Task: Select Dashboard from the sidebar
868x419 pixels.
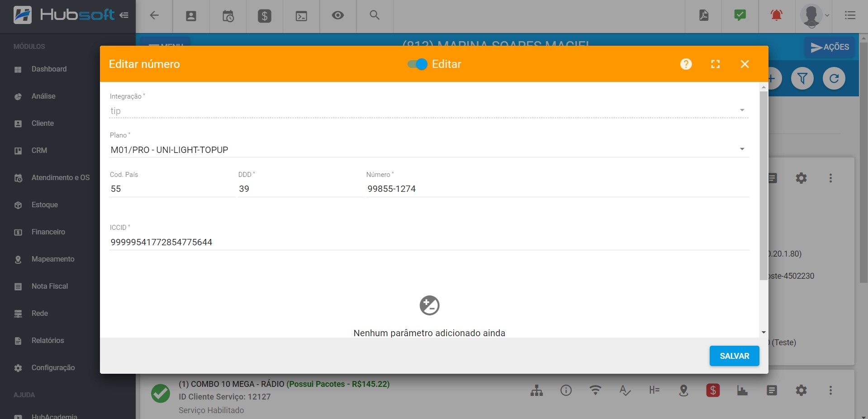Action: click(x=48, y=69)
